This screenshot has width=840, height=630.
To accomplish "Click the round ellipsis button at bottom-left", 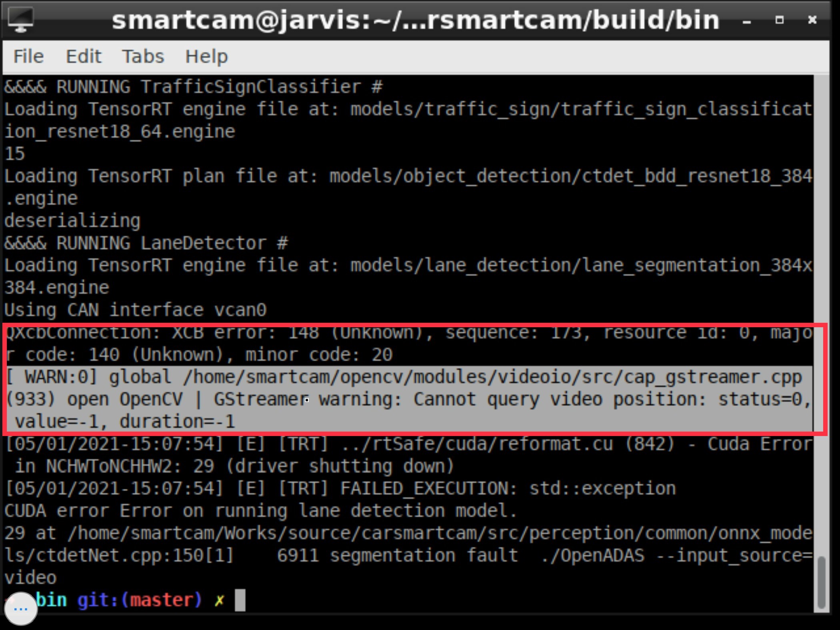I will coord(21,609).
